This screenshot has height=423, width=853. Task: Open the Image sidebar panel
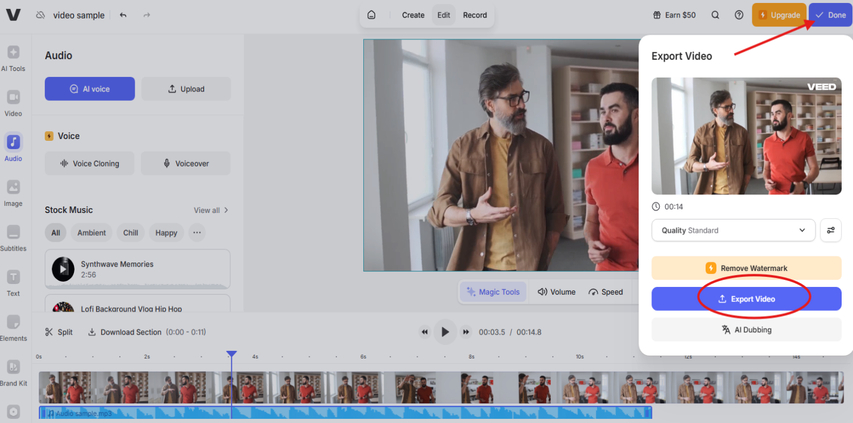[x=13, y=193]
